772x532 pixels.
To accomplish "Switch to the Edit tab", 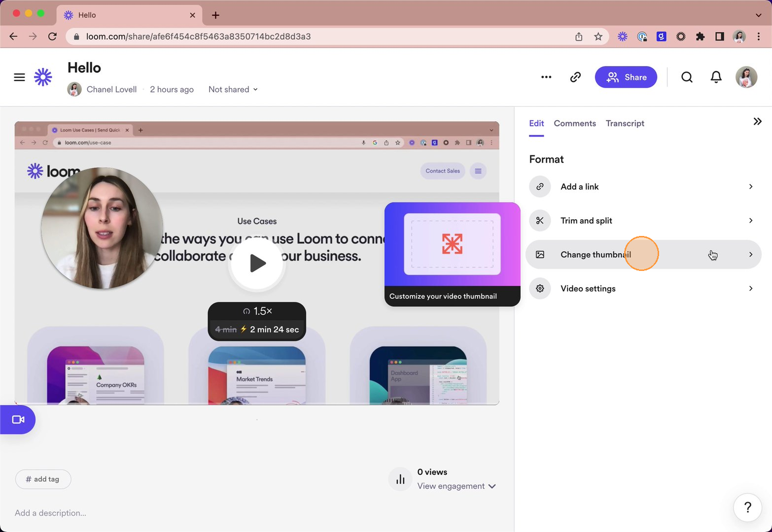I will point(536,123).
